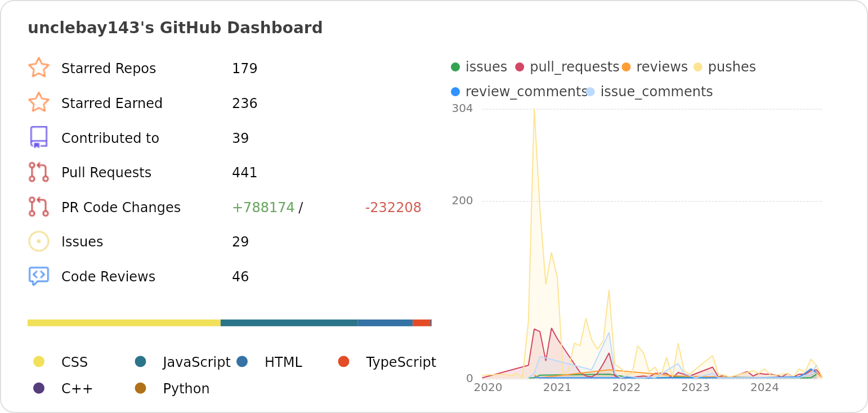Click the Pull Requests value 441

[245, 173]
